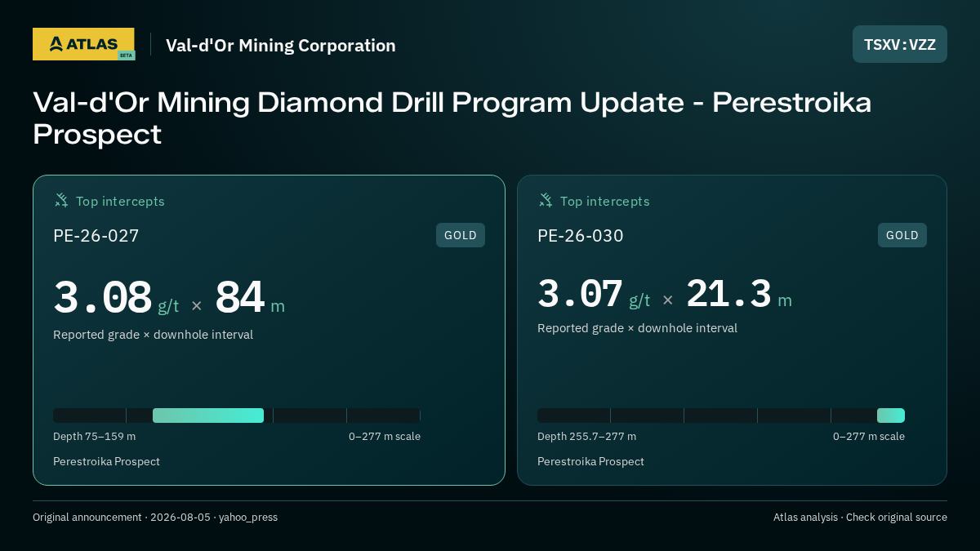The width and height of the screenshot is (980, 551).
Task: Click depth bar highlight 75–159 m
Action: coord(208,415)
